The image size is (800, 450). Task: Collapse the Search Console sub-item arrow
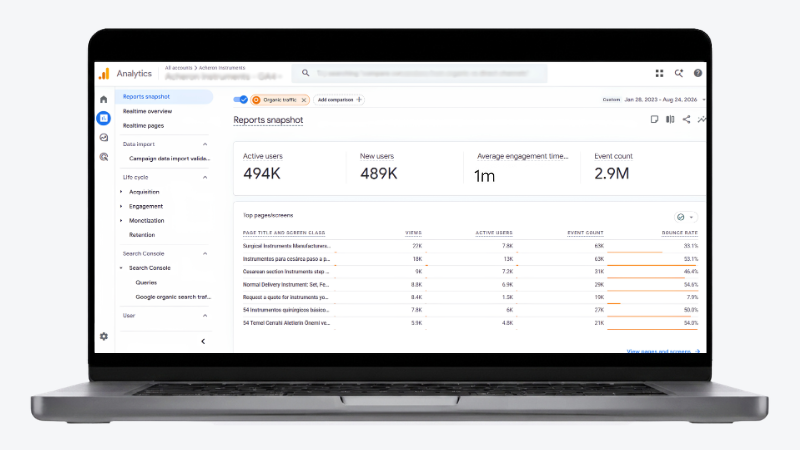121,268
